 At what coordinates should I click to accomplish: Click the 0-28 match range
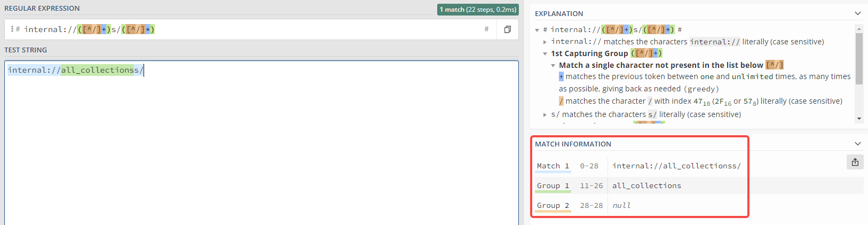click(x=589, y=166)
